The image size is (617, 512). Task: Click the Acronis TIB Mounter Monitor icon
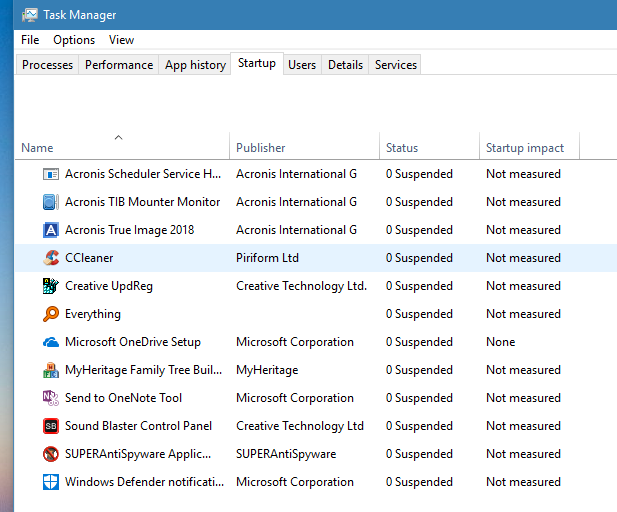(x=51, y=202)
